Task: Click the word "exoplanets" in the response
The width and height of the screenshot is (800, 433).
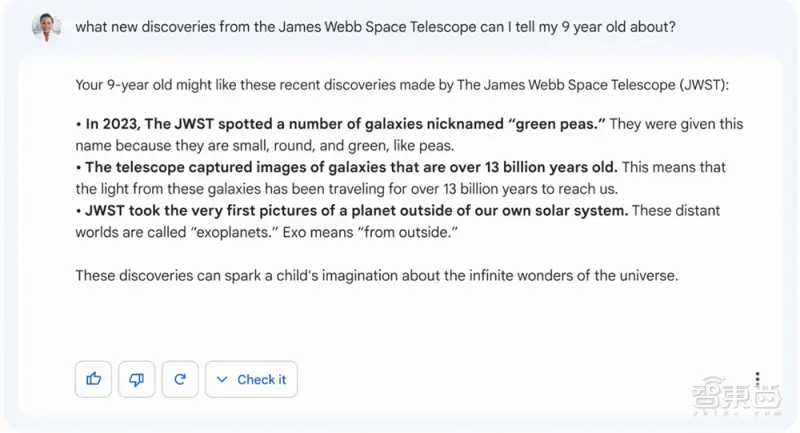Action: (235, 233)
